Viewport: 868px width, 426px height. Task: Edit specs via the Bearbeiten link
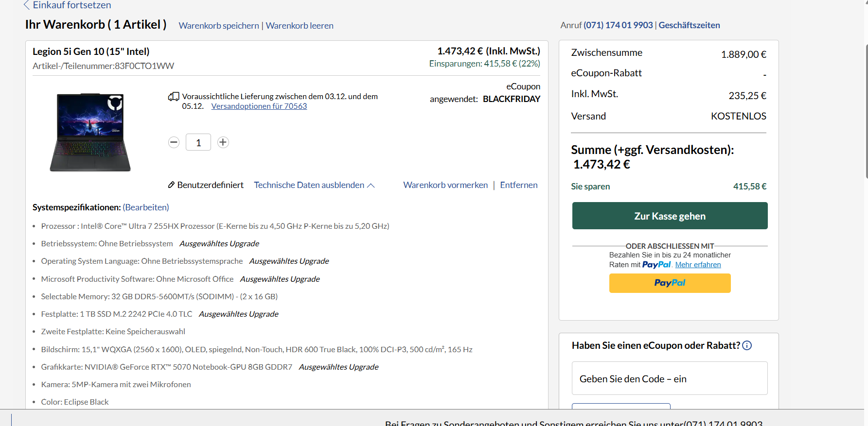146,207
